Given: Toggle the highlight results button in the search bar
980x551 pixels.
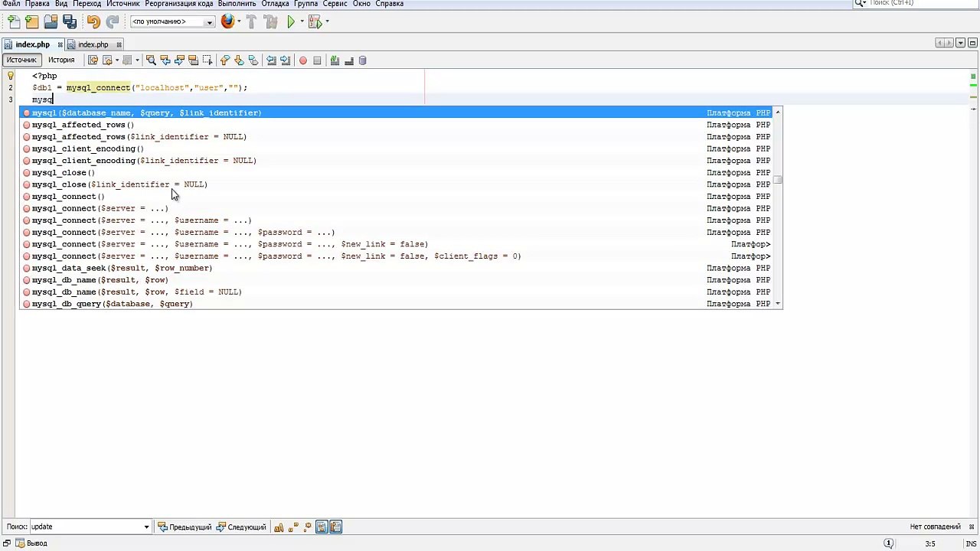Looking at the screenshot, I should (322, 527).
